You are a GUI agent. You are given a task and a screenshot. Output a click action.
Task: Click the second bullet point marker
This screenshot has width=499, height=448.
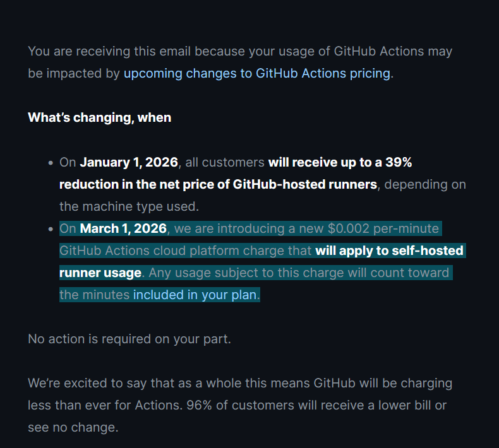point(51,228)
